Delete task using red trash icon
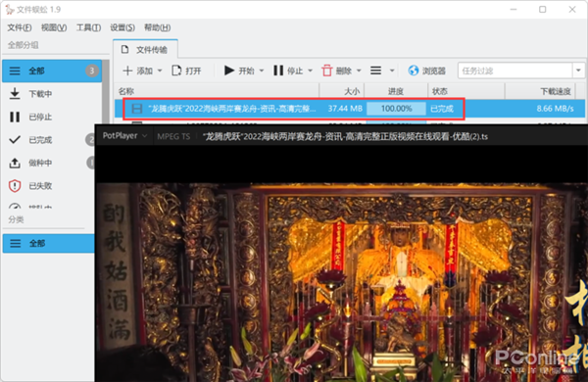The height and width of the screenshot is (382, 588). click(x=327, y=71)
